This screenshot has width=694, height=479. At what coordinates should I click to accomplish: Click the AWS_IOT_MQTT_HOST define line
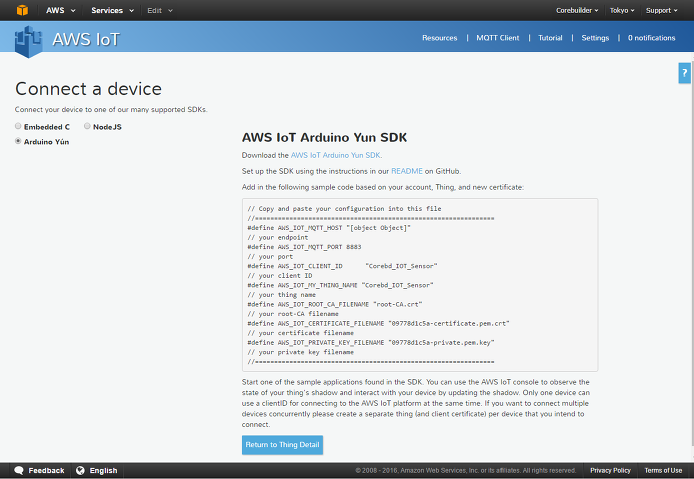pos(329,228)
